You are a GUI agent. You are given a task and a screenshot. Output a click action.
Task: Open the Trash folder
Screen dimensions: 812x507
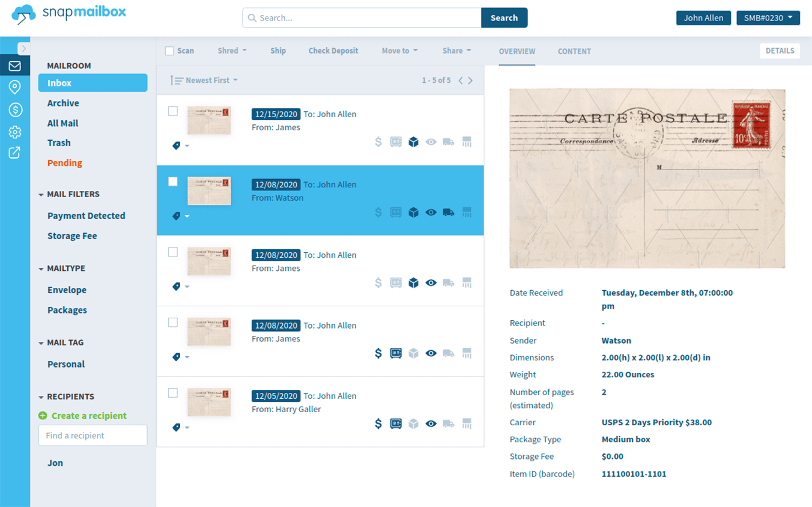pos(59,143)
